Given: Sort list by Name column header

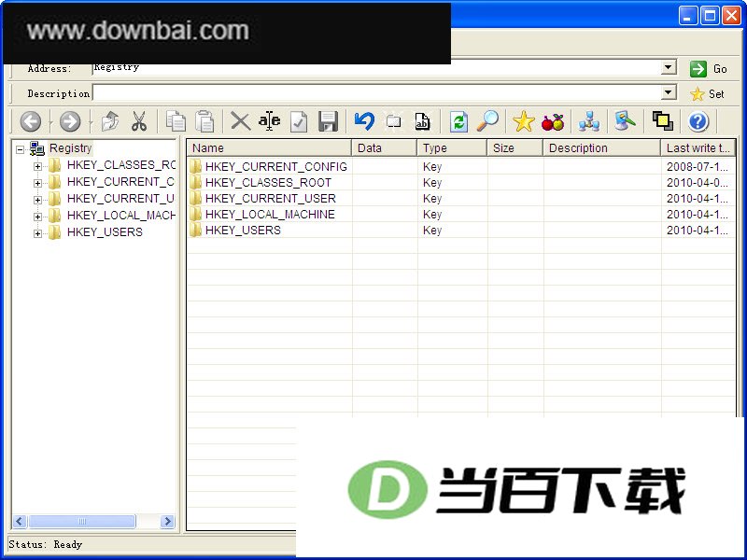Looking at the screenshot, I should pos(269,148).
